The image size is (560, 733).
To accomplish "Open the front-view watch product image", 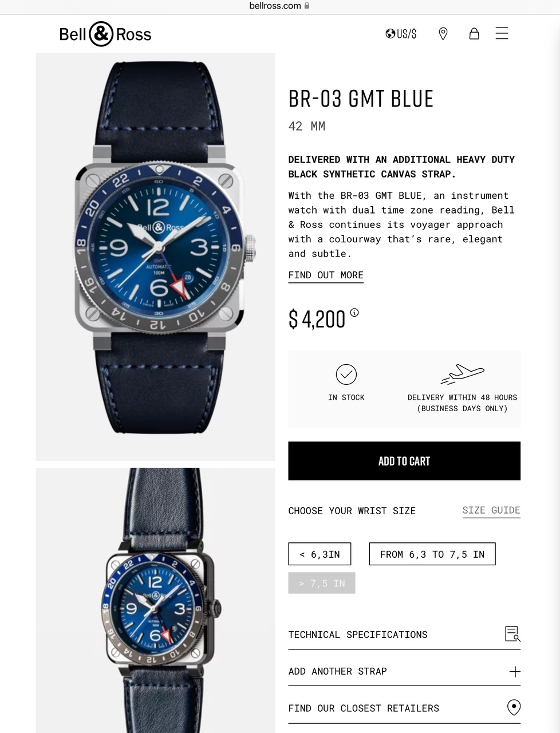I will pos(156,257).
